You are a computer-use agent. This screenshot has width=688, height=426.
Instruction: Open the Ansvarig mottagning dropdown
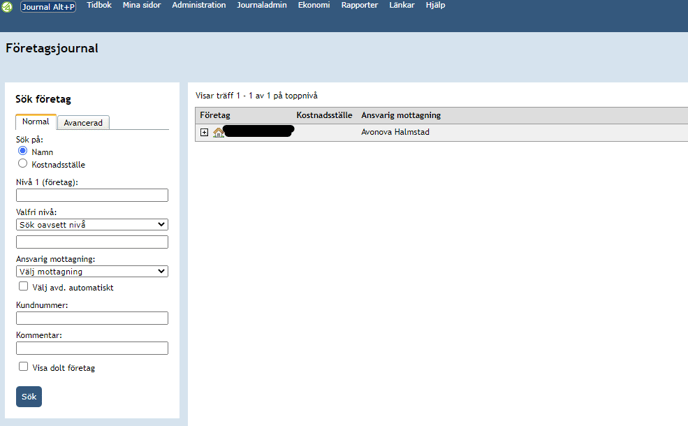pyautogui.click(x=92, y=271)
